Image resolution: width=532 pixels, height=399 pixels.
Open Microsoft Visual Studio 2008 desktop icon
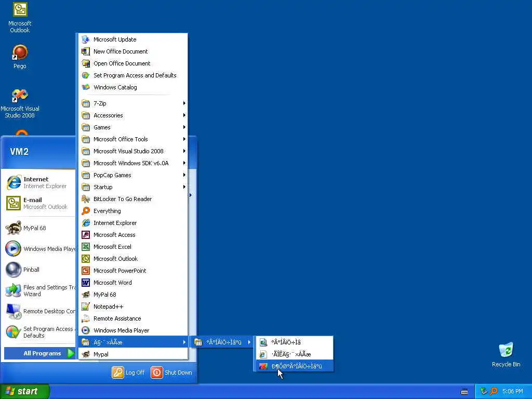tap(20, 96)
